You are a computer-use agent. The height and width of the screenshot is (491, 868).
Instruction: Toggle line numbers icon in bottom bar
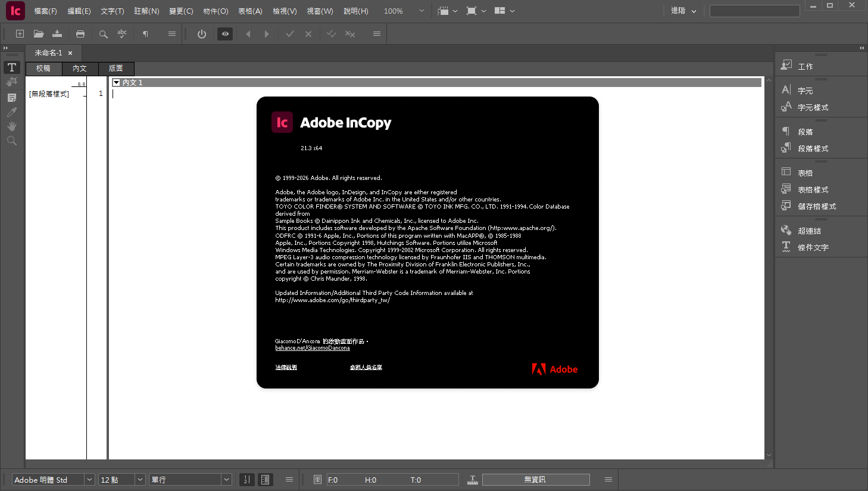click(x=247, y=480)
